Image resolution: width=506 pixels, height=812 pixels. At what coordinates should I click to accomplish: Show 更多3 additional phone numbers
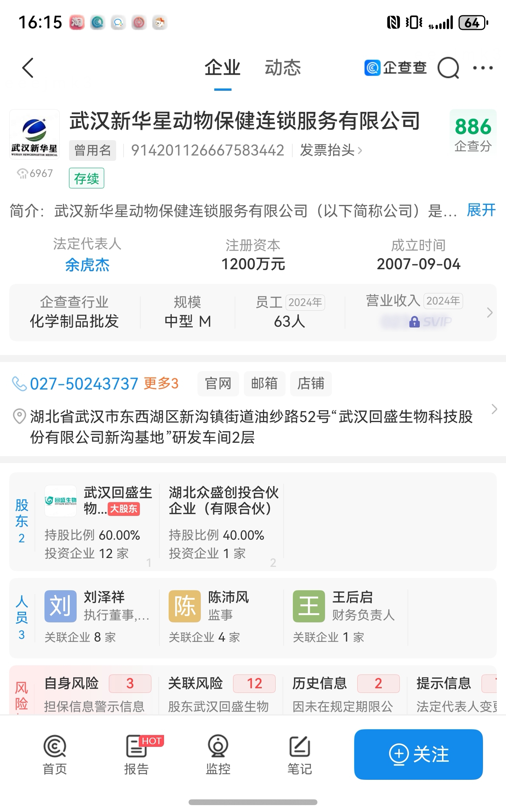point(161,383)
